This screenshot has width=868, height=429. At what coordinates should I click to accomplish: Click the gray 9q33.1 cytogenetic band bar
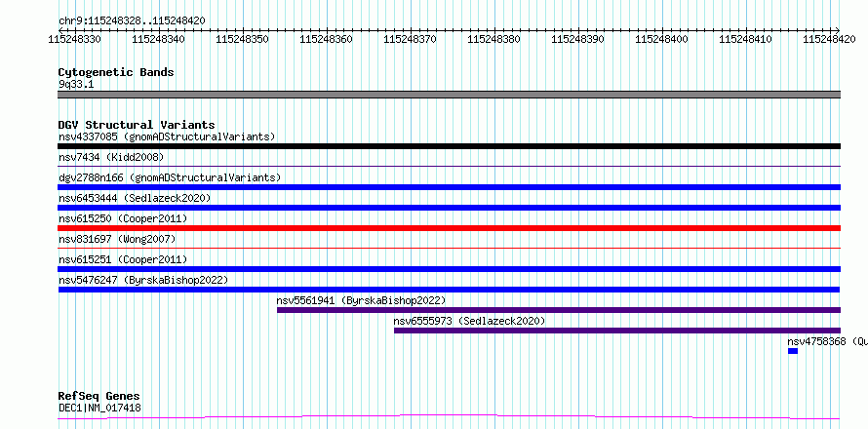pyautogui.click(x=449, y=95)
